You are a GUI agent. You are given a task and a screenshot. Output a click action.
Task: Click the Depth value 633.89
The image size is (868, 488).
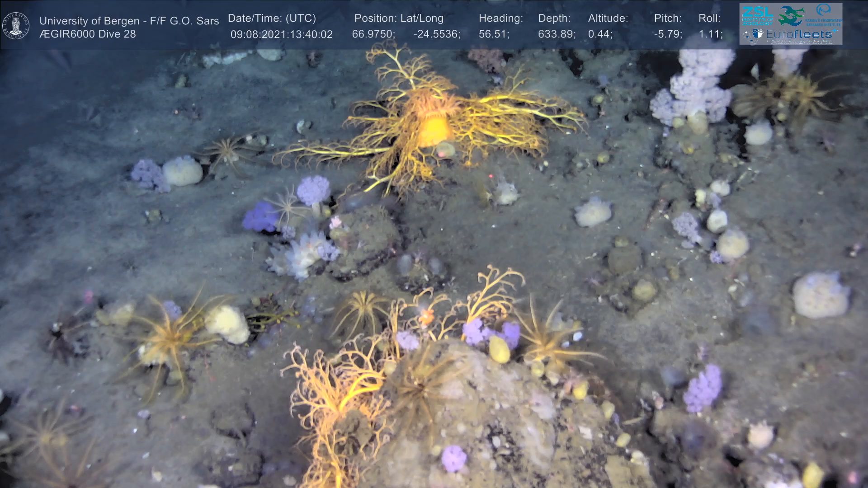[x=556, y=34]
